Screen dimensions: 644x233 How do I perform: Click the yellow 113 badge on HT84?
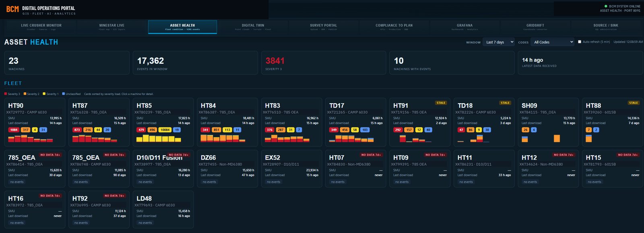pyautogui.click(x=227, y=130)
